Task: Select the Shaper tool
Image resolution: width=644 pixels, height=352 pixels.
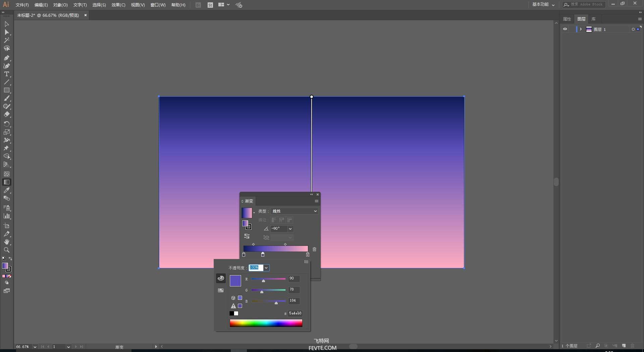Action: point(7,106)
